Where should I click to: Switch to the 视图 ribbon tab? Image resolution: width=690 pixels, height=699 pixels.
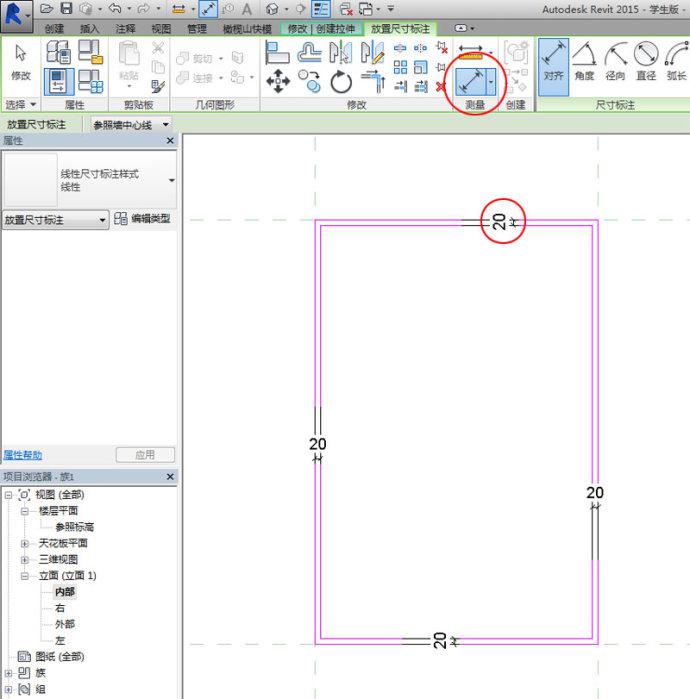161,29
